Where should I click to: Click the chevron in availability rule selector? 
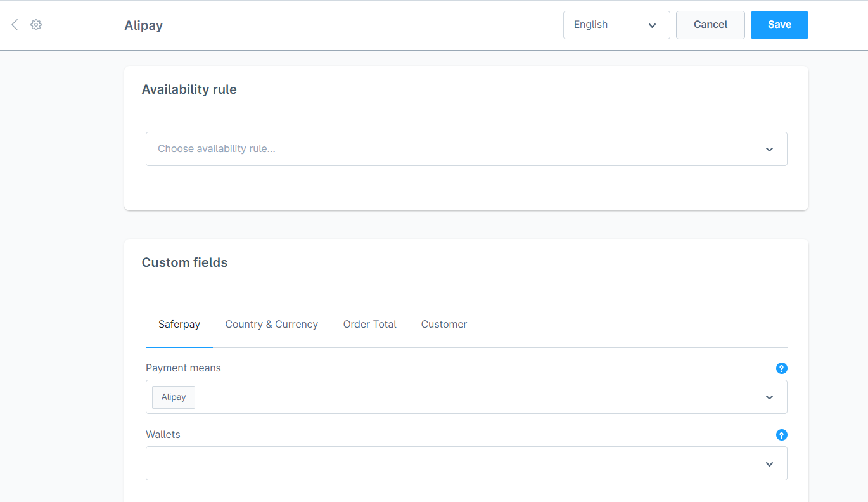pos(769,150)
